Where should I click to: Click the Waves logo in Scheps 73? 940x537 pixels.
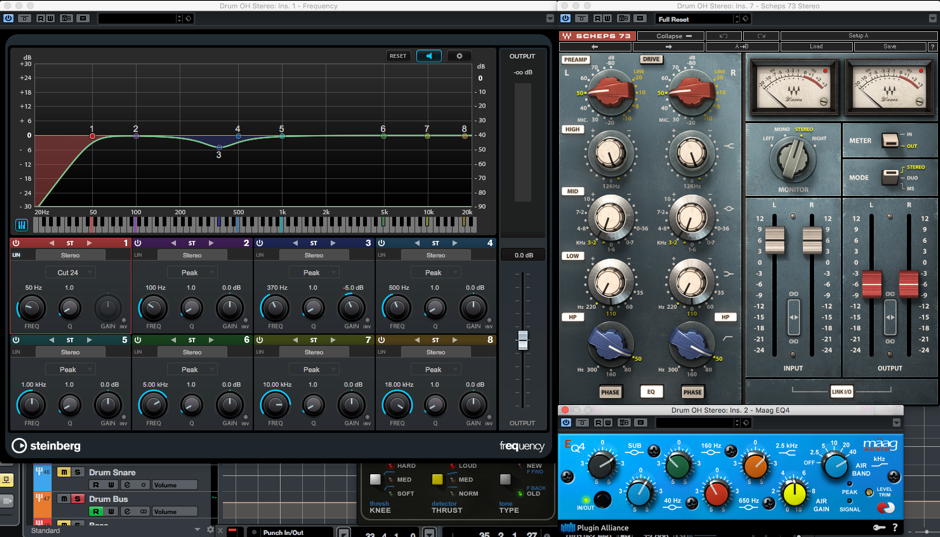click(x=567, y=36)
